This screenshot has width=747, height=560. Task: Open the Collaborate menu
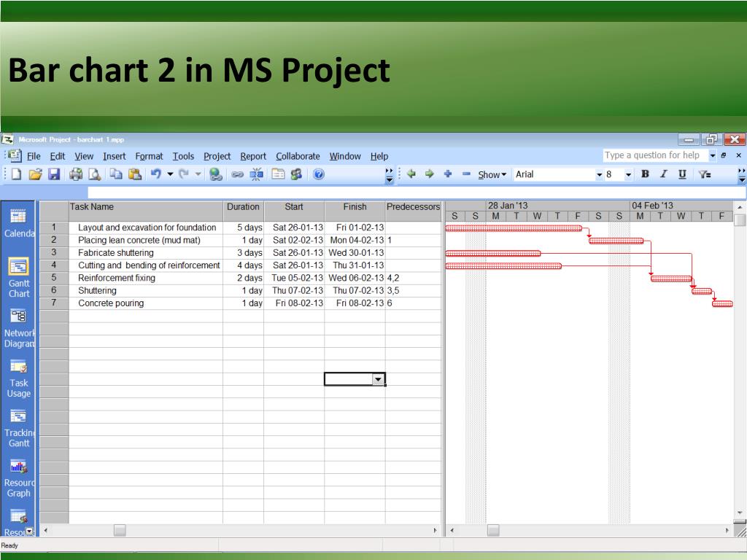298,156
